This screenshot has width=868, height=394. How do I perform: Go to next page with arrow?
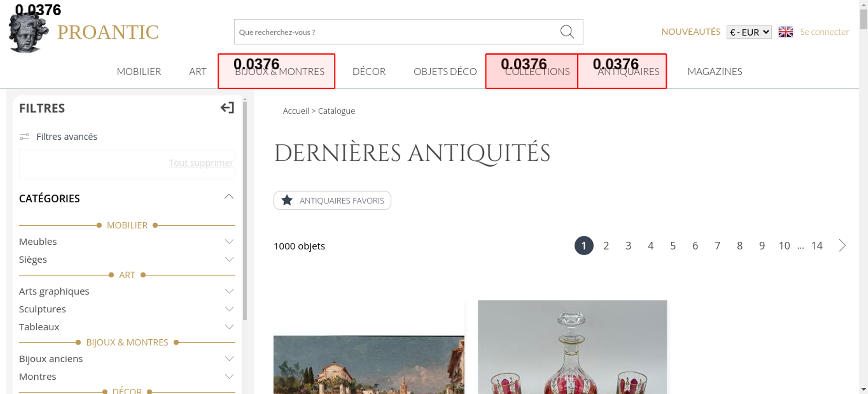[842, 246]
